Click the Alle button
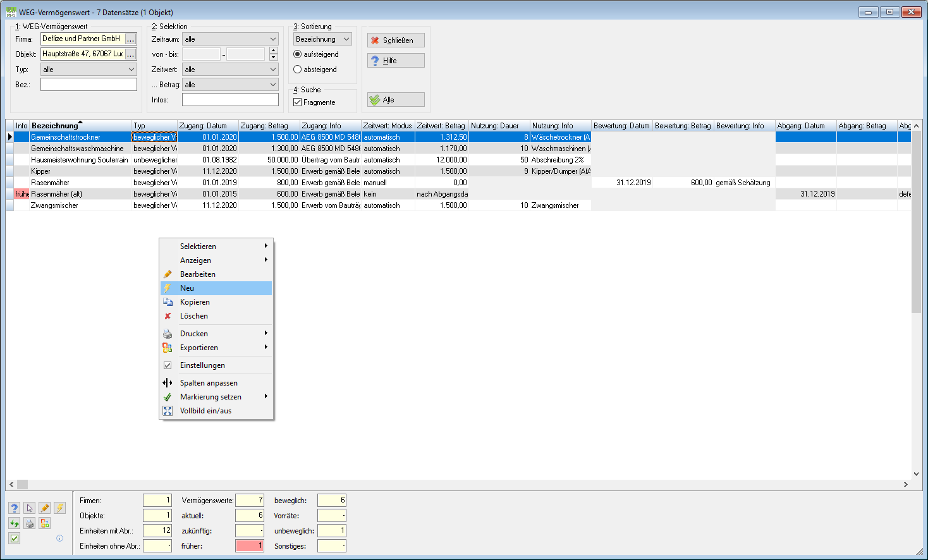Image resolution: width=928 pixels, height=560 pixels. tap(396, 100)
